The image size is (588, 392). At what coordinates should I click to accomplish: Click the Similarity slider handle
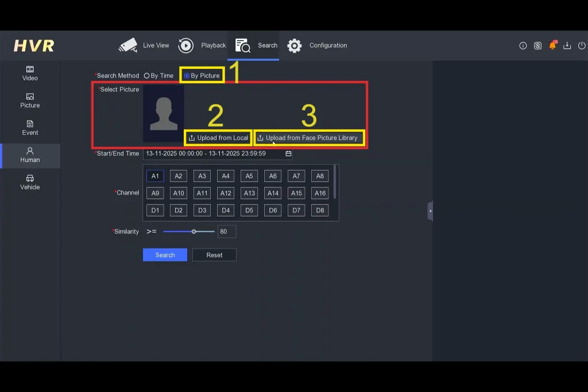[x=194, y=232]
